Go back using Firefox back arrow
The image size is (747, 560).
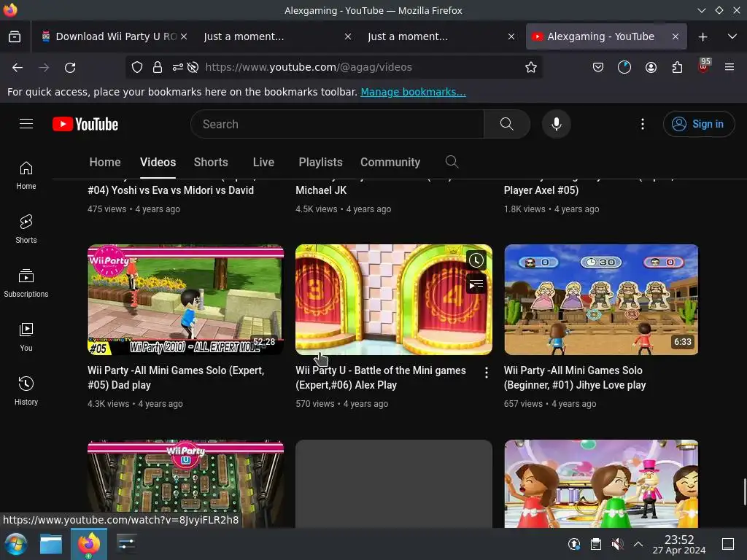[18, 68]
